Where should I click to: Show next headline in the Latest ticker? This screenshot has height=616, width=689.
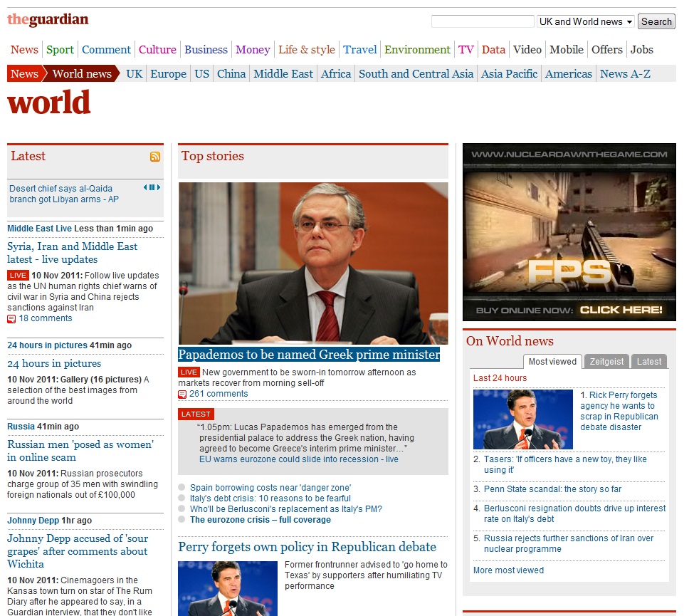159,187
